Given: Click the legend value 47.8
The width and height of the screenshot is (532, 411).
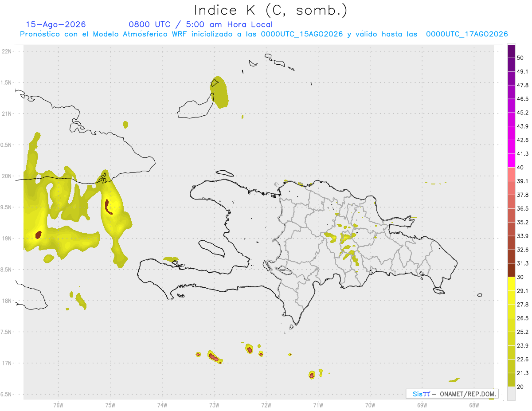Looking at the screenshot, I should [523, 85].
